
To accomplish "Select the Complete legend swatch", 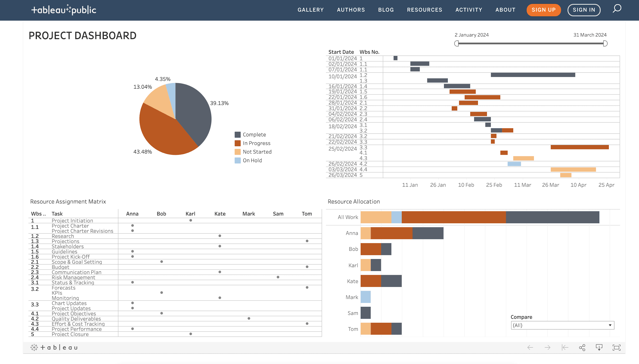I will [237, 134].
